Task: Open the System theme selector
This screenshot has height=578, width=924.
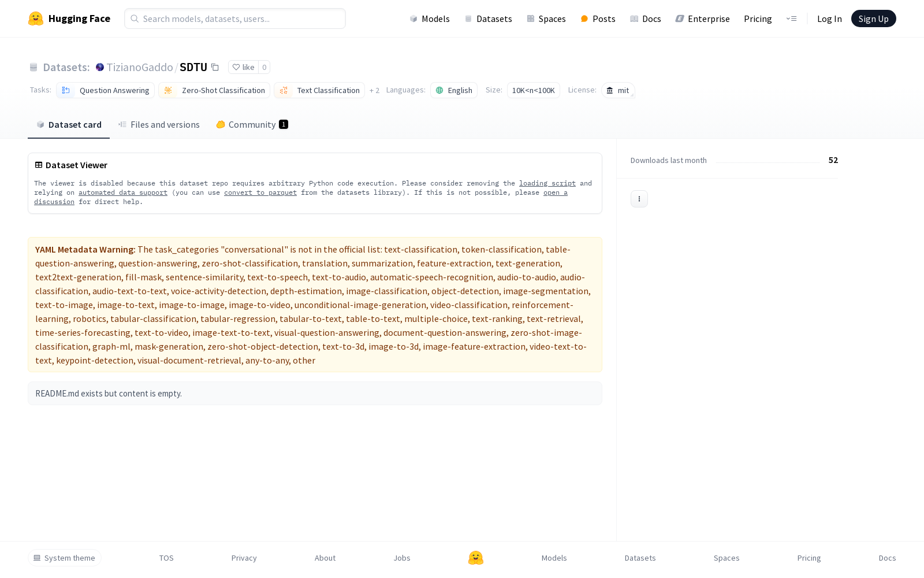Action: (x=65, y=558)
